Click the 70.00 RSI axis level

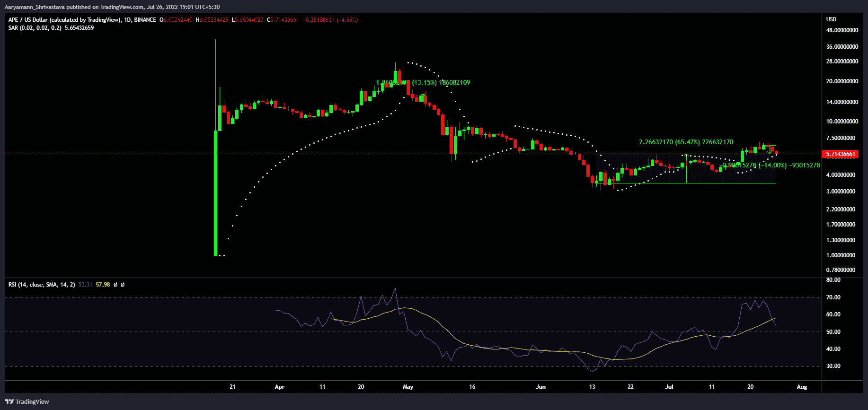pyautogui.click(x=833, y=297)
